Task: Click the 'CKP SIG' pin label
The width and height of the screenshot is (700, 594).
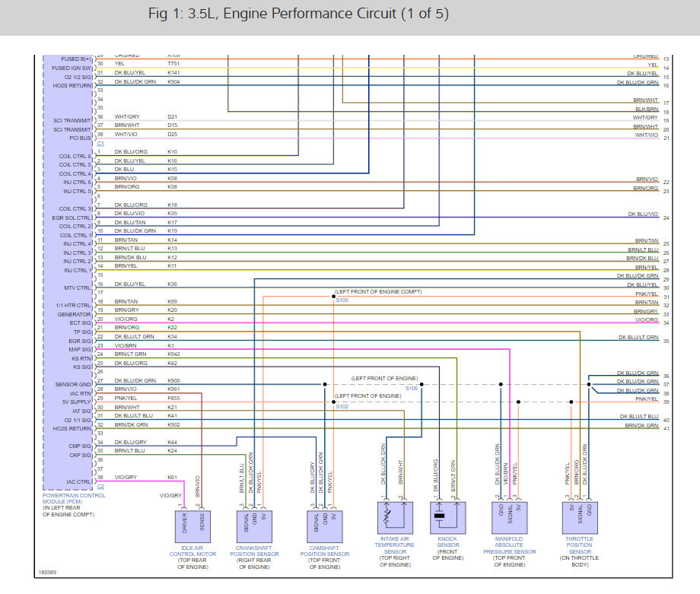Action: (x=81, y=456)
